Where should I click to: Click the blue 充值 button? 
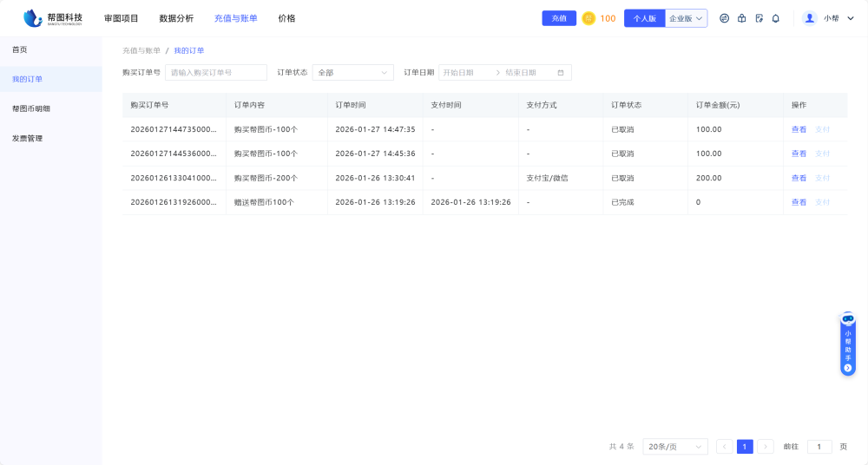[559, 18]
